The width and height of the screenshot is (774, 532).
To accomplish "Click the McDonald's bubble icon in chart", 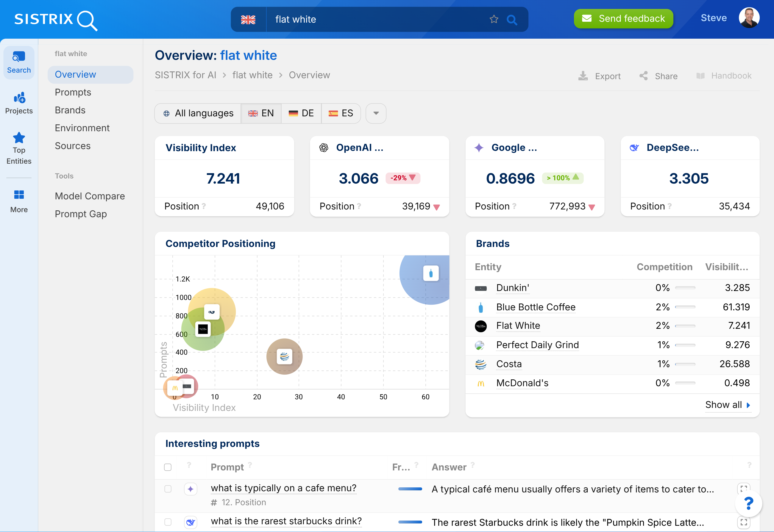I will 175,388.
